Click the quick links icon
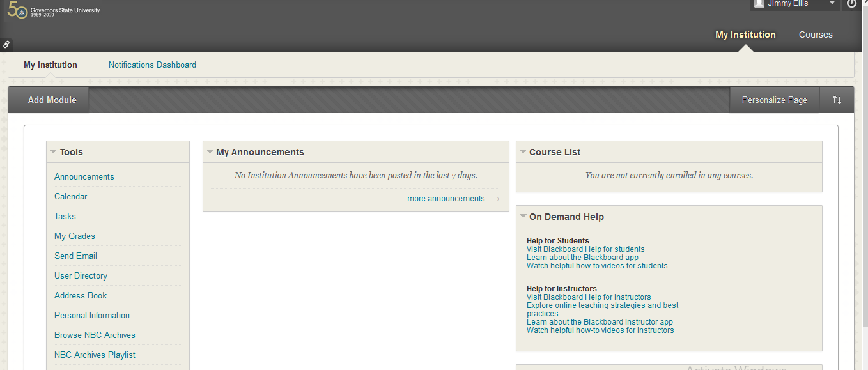 click(6, 45)
